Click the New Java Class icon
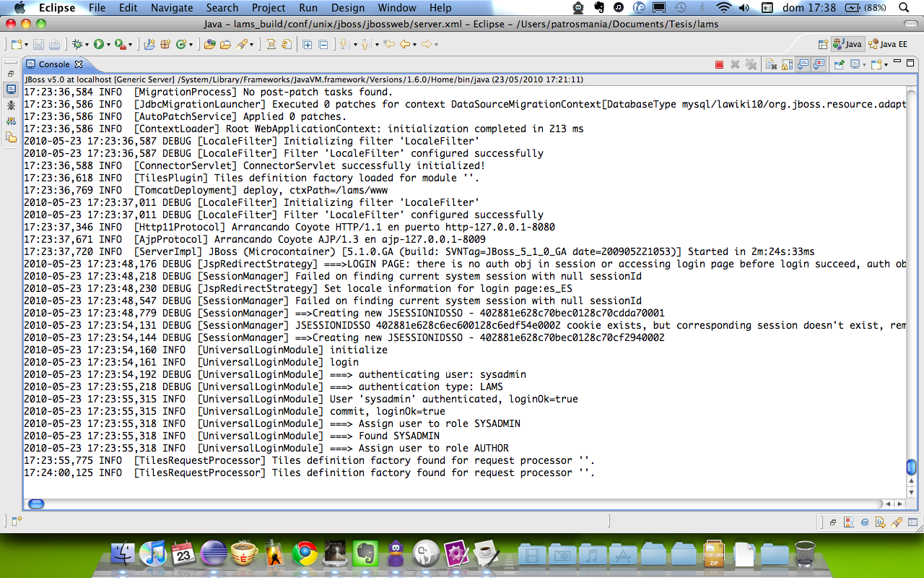The width and height of the screenshot is (924, 578). coord(181,45)
